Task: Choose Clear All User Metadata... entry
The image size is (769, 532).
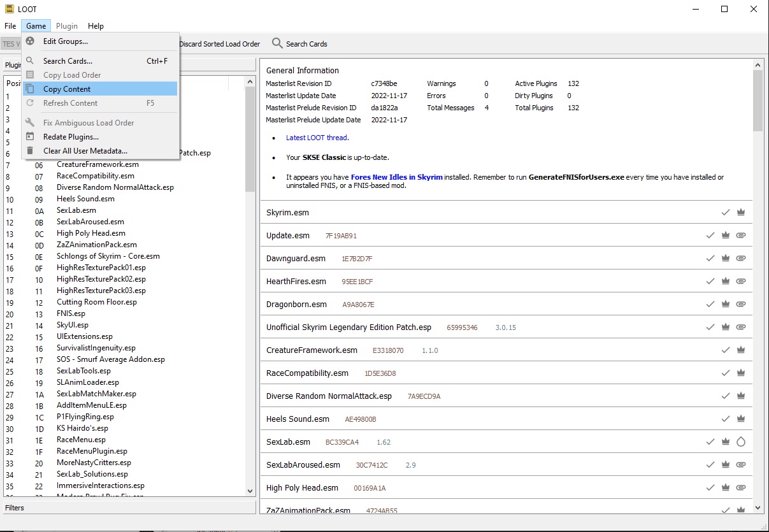Action: pos(100,151)
